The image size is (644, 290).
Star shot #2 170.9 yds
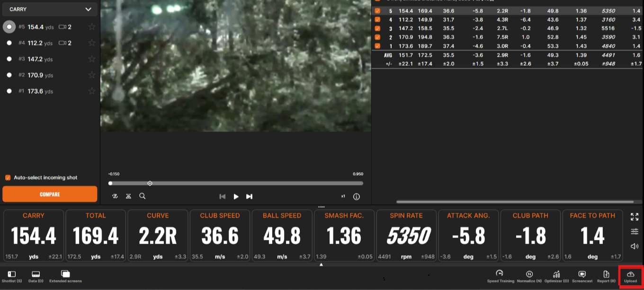92,75
